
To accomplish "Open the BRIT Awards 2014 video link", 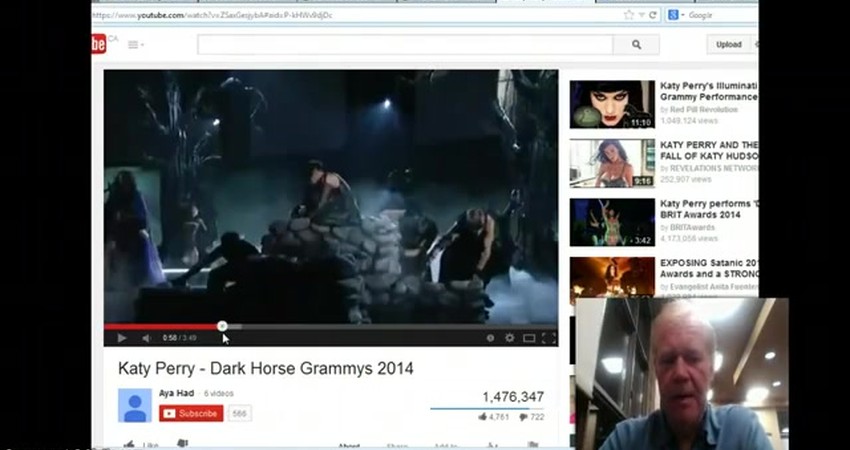I will [708, 210].
